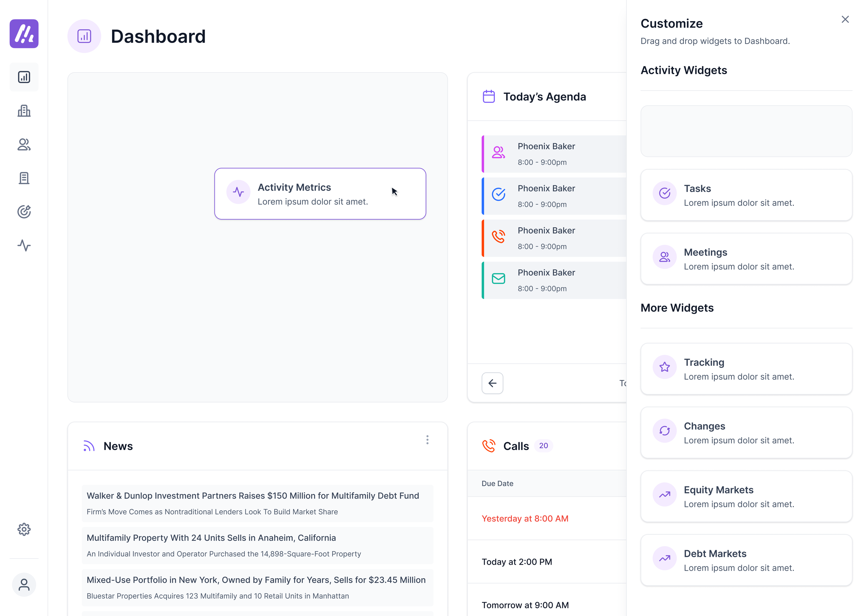Open the Contacts people sidebar icon
This screenshot has width=867, height=616.
pos(24,144)
